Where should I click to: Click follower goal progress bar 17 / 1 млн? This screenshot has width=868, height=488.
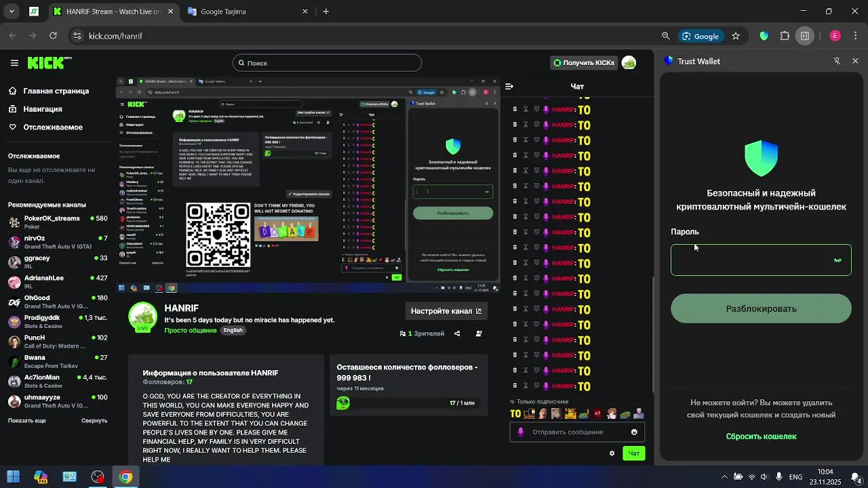tap(408, 403)
